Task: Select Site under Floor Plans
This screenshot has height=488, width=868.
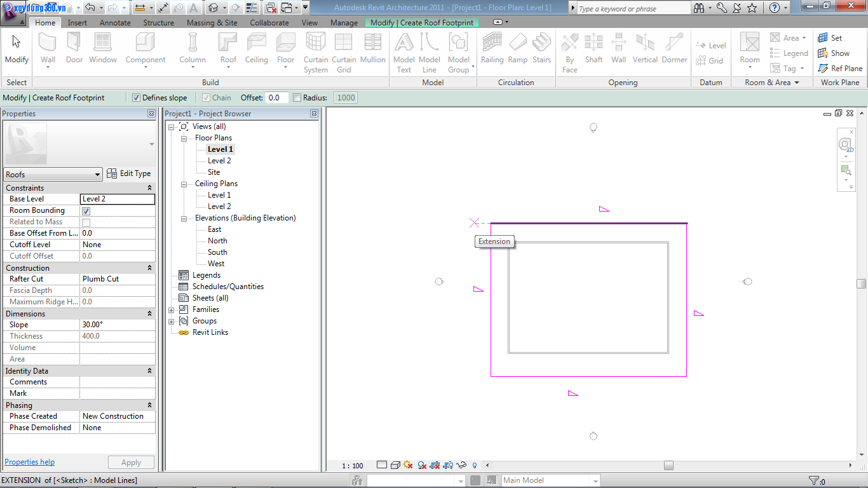Action: [214, 172]
